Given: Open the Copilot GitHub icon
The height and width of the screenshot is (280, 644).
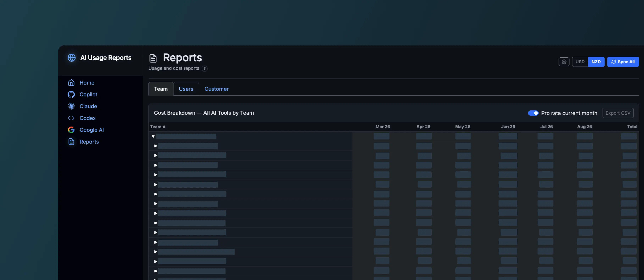Looking at the screenshot, I should tap(71, 94).
